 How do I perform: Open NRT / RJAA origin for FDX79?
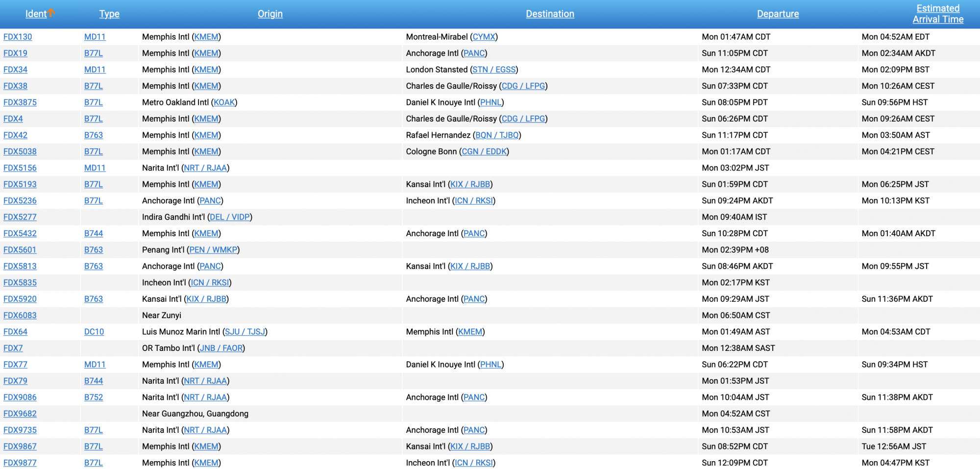pyautogui.click(x=206, y=381)
